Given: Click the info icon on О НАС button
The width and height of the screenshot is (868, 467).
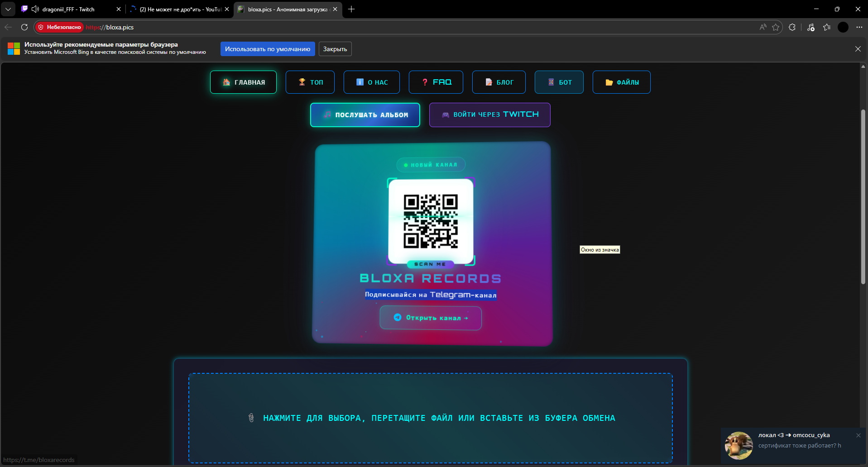Looking at the screenshot, I should coord(360,82).
